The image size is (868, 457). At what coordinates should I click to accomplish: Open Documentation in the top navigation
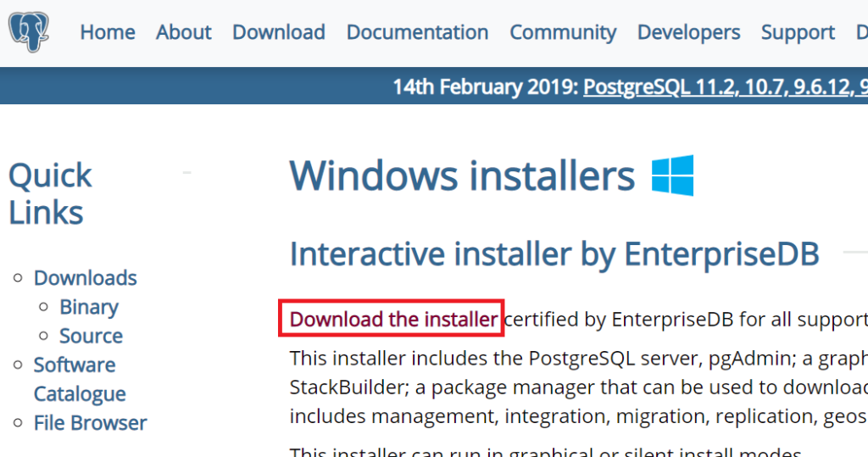tap(417, 33)
